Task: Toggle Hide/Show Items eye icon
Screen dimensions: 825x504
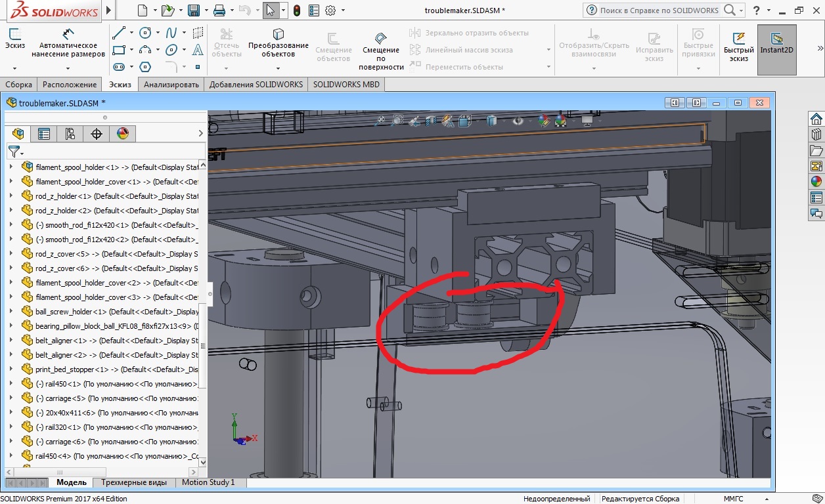Action: tap(518, 121)
